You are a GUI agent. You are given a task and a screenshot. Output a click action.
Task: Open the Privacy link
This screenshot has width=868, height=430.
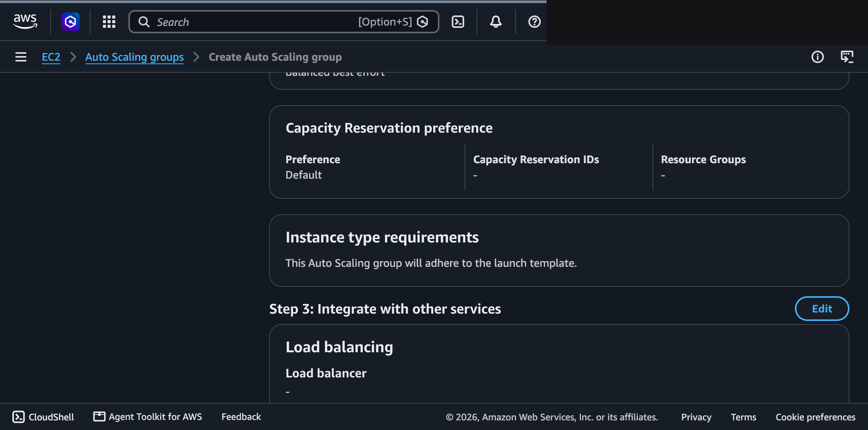pyautogui.click(x=696, y=417)
